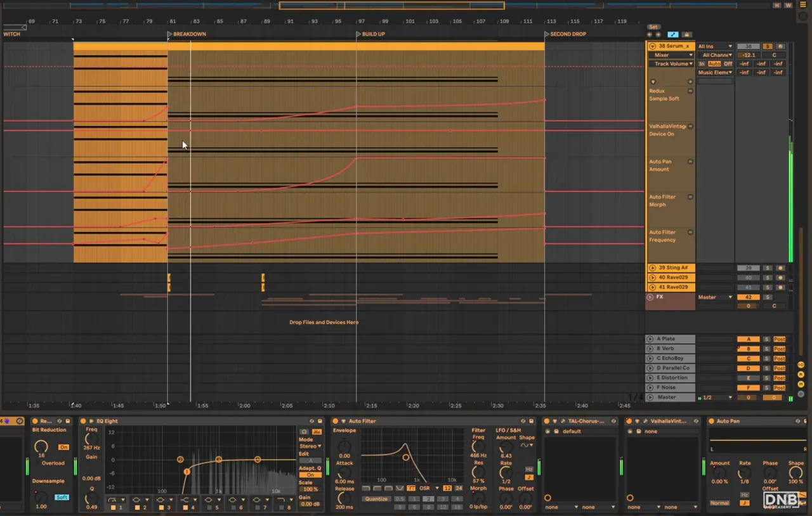Image resolution: width=812 pixels, height=516 pixels.
Task: Open the Music Elements output dropdown
Action: (716, 73)
